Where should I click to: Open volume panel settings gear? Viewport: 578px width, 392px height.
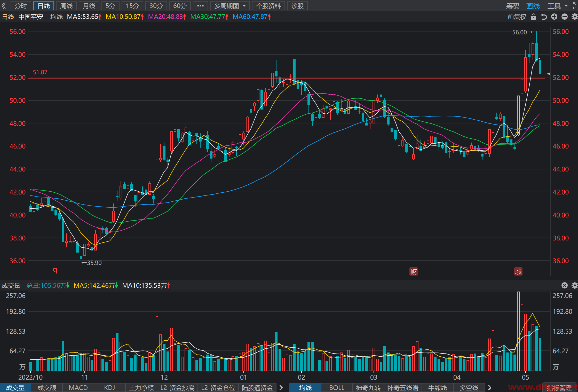575,285
